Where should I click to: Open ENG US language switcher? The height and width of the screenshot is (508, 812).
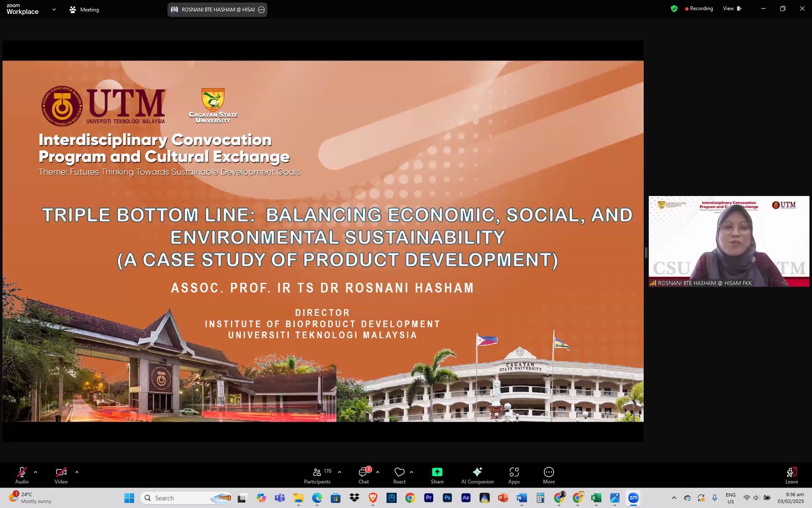coord(731,498)
